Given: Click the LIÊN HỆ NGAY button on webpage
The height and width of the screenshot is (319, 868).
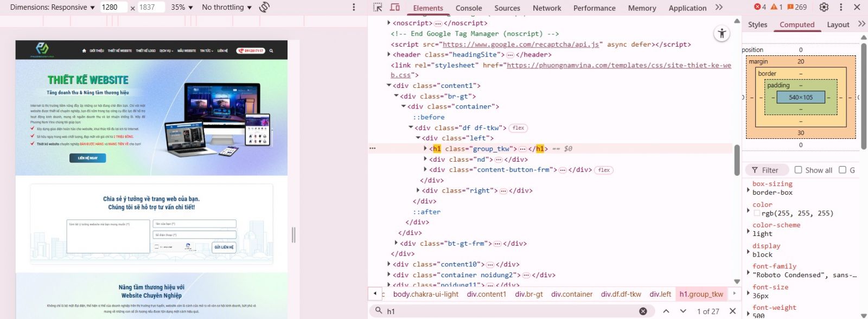Looking at the screenshot, I should [x=87, y=158].
